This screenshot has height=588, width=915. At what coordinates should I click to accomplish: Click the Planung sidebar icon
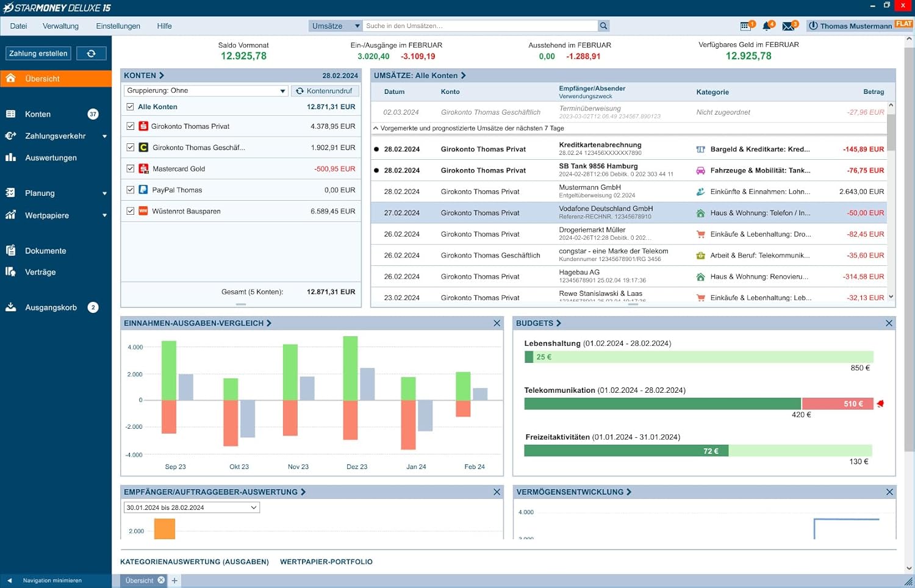pyautogui.click(x=10, y=193)
